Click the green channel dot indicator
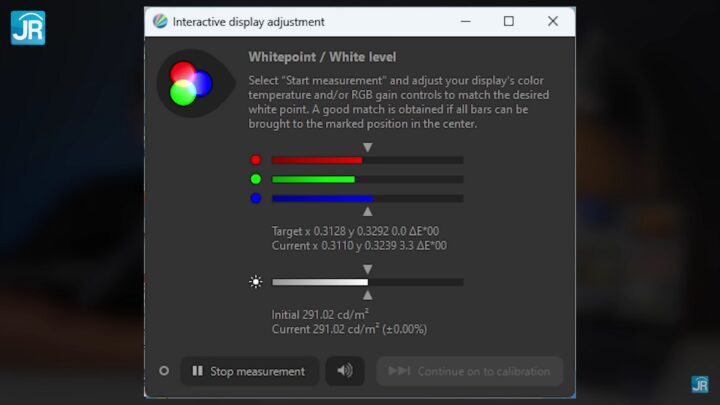Viewport: 720px width, 405px height. click(x=256, y=179)
